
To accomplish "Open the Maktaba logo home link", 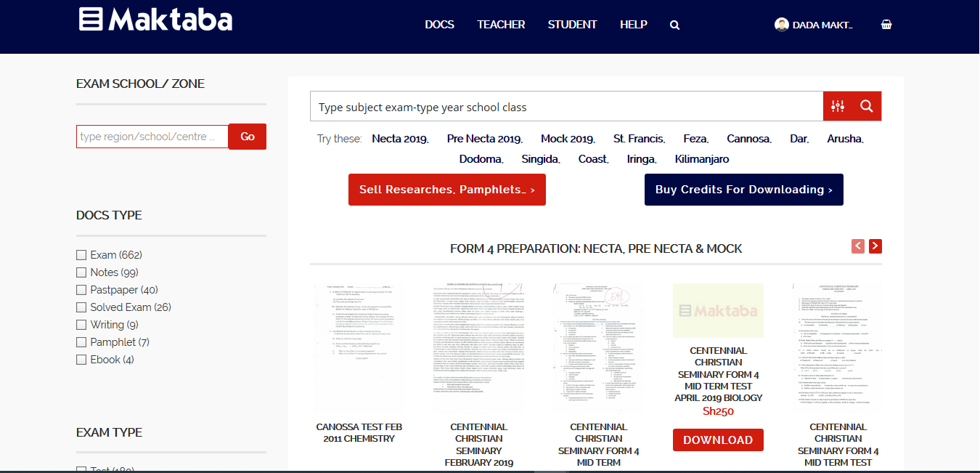I will [x=155, y=20].
